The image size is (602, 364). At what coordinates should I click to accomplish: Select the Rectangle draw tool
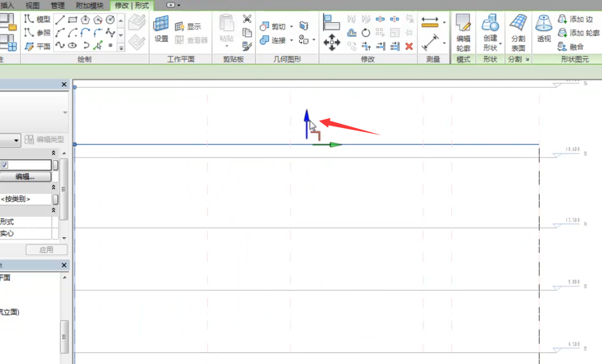pos(73,20)
